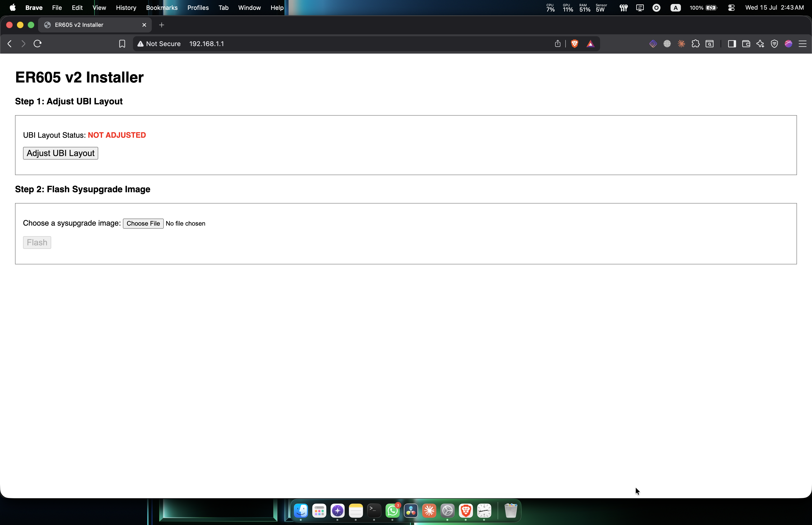
Task: Click the red NOT ADJUSTED status text
Action: point(117,135)
